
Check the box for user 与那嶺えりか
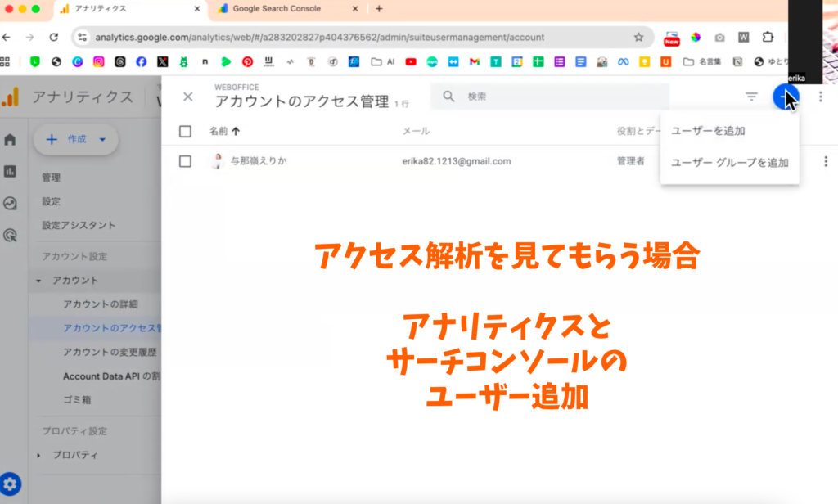[x=185, y=161]
